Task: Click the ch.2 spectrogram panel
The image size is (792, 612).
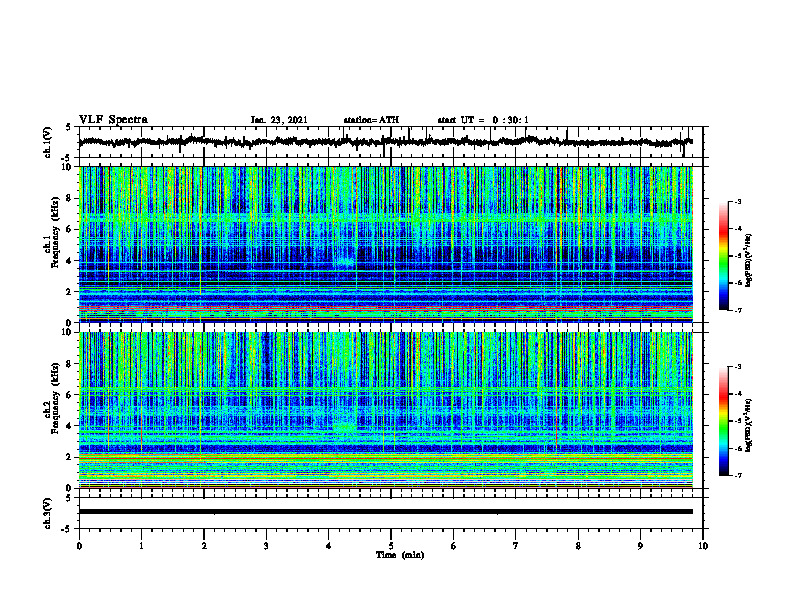Action: (x=385, y=410)
